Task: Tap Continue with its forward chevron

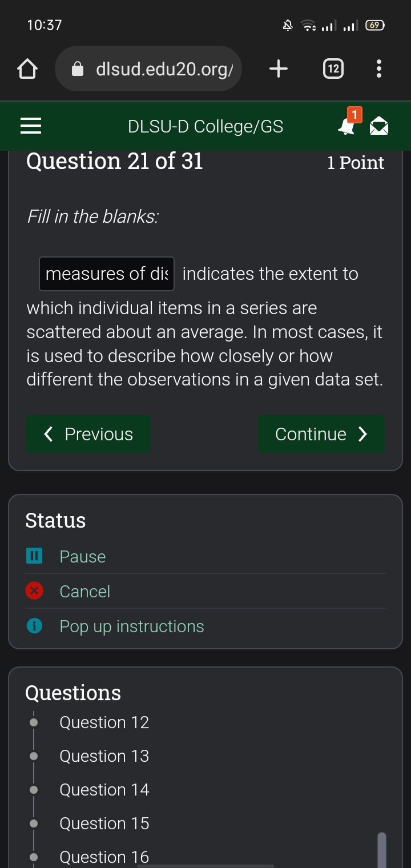Action: click(321, 434)
